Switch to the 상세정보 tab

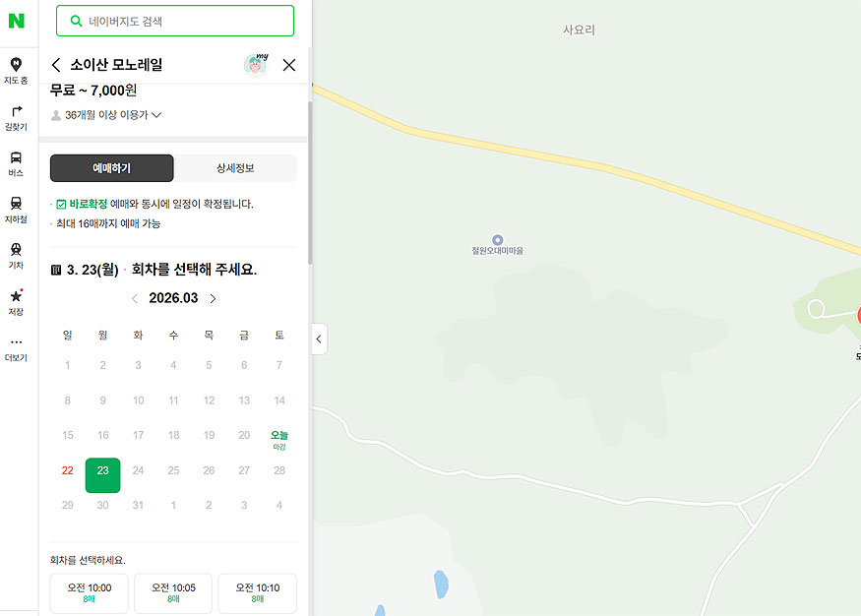[235, 167]
